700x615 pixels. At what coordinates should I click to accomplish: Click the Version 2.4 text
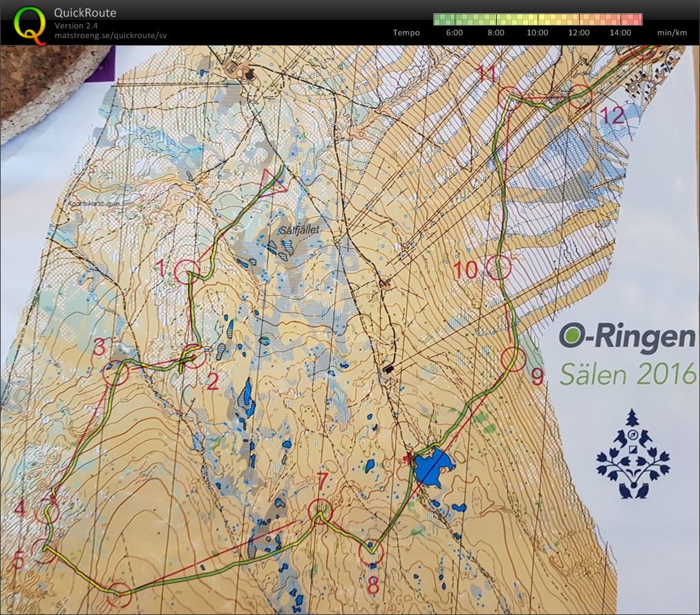[76, 26]
